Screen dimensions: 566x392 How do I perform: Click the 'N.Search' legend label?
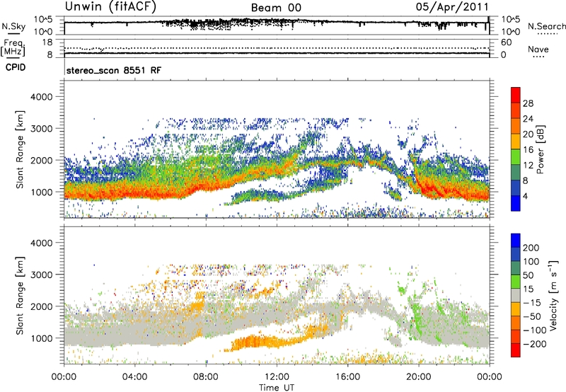(546, 26)
